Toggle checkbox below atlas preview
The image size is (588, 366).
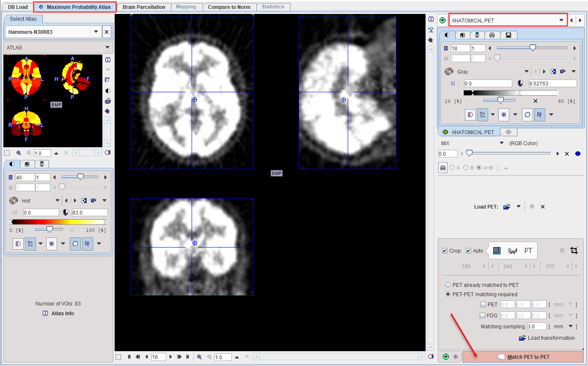7,153
